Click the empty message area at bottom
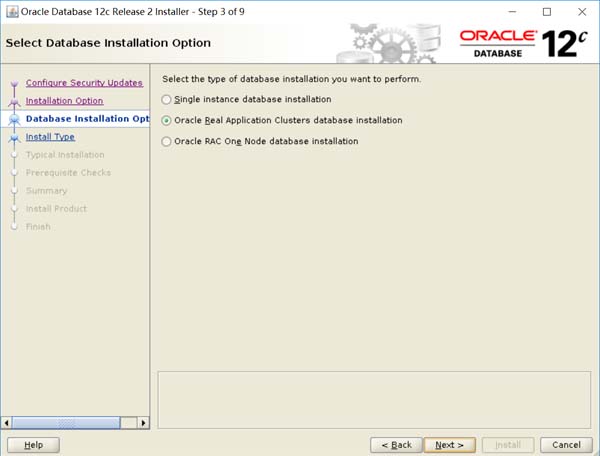The height and width of the screenshot is (456, 600). (374, 400)
